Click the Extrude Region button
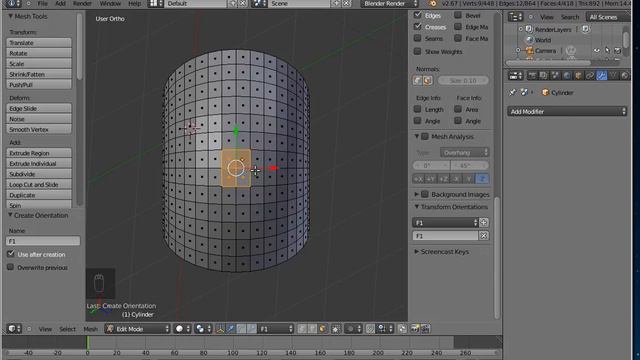 point(39,153)
